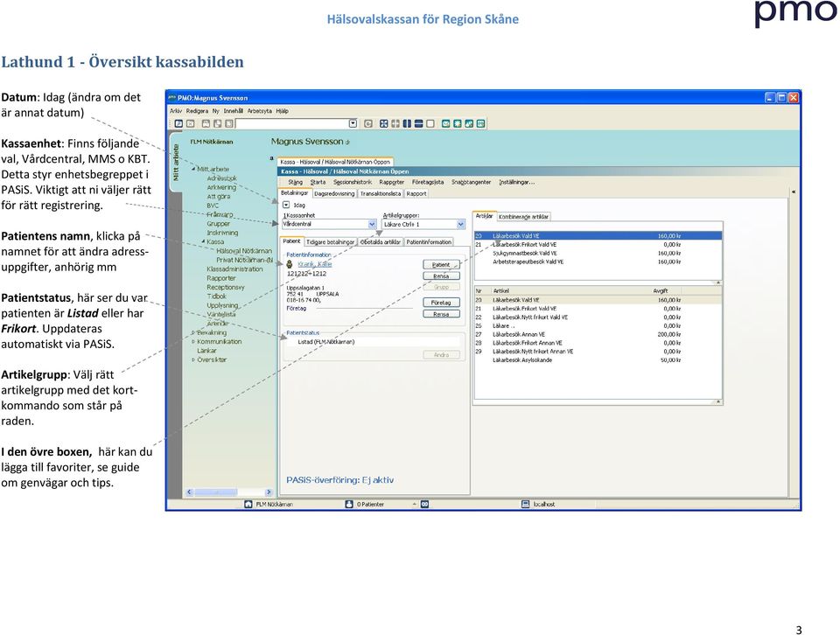Open the Hjälp menu
This screenshot has height=635, width=840.
[x=283, y=111]
